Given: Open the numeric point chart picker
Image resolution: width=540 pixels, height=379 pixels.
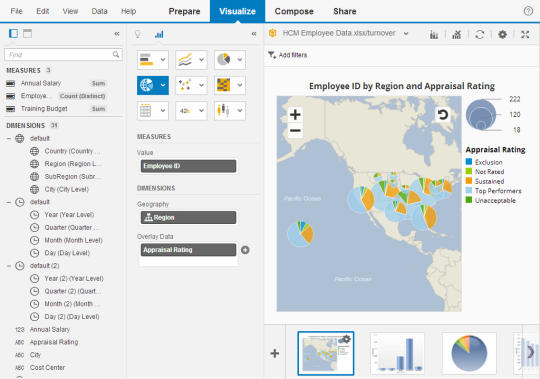Looking at the screenshot, I should click(x=191, y=110).
